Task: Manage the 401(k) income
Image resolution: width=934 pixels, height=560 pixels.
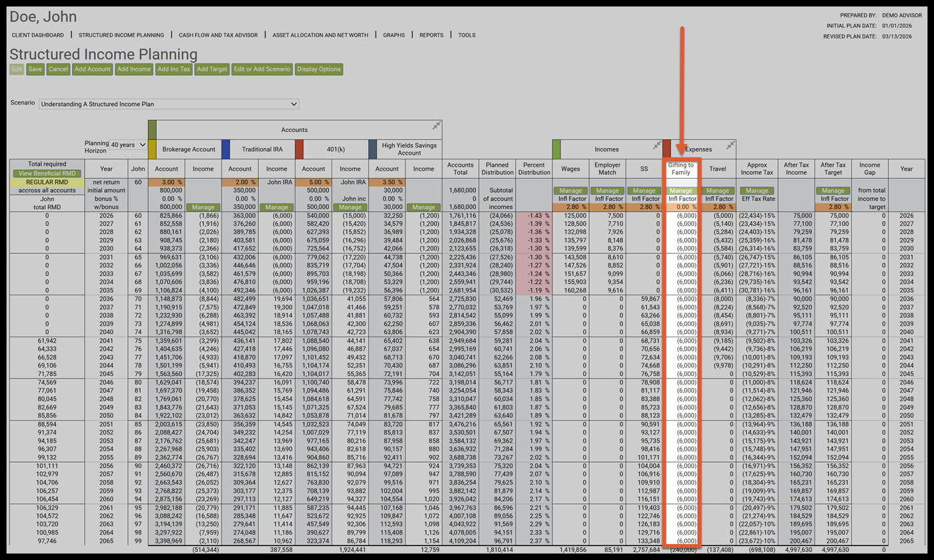Action: pyautogui.click(x=350, y=207)
